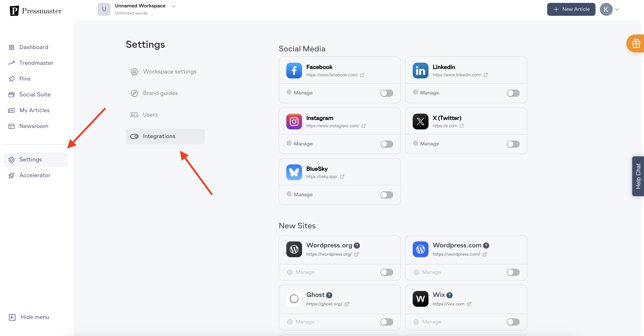Enable the Linkedin integration

click(513, 93)
